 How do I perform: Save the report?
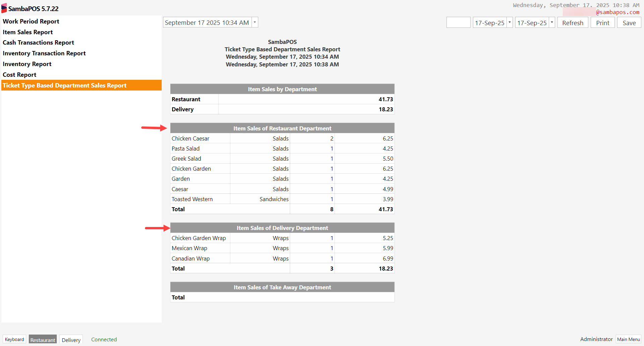click(629, 23)
